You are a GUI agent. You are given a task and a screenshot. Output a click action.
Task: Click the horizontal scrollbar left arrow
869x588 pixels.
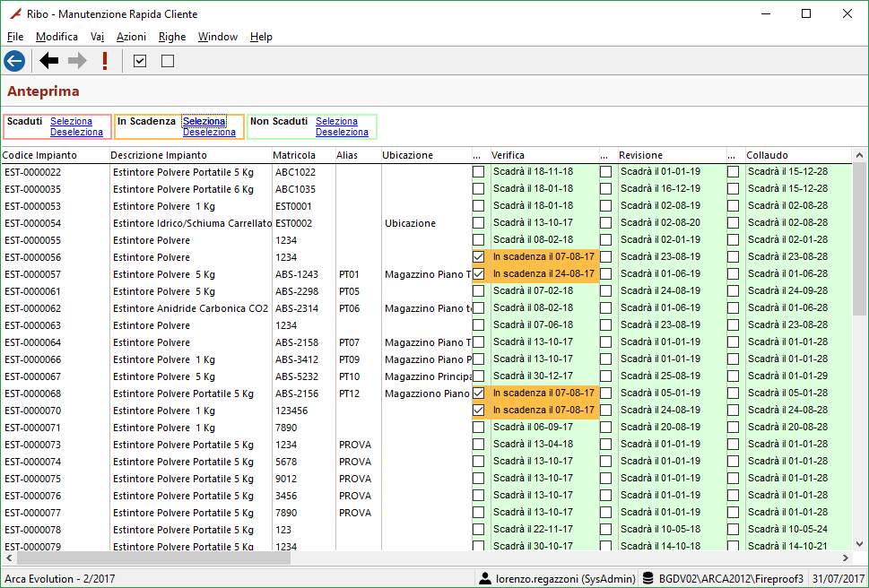(x=9, y=558)
